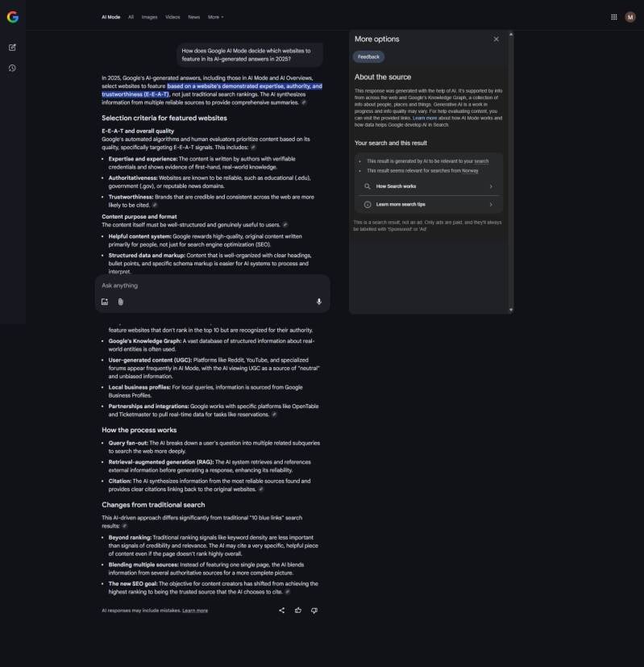Close the More options panel

click(x=496, y=40)
